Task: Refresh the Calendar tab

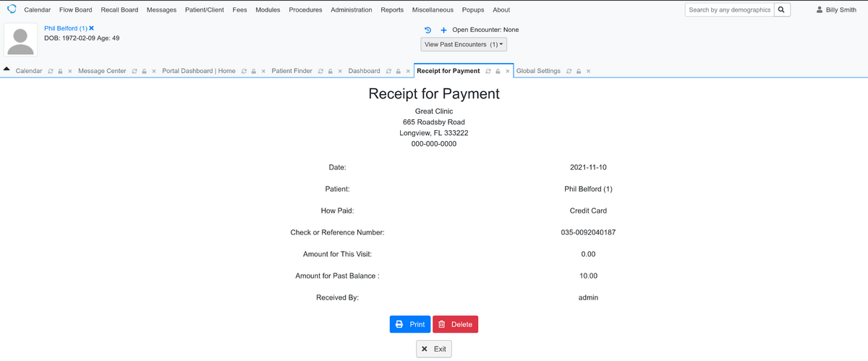Action: pyautogui.click(x=50, y=71)
